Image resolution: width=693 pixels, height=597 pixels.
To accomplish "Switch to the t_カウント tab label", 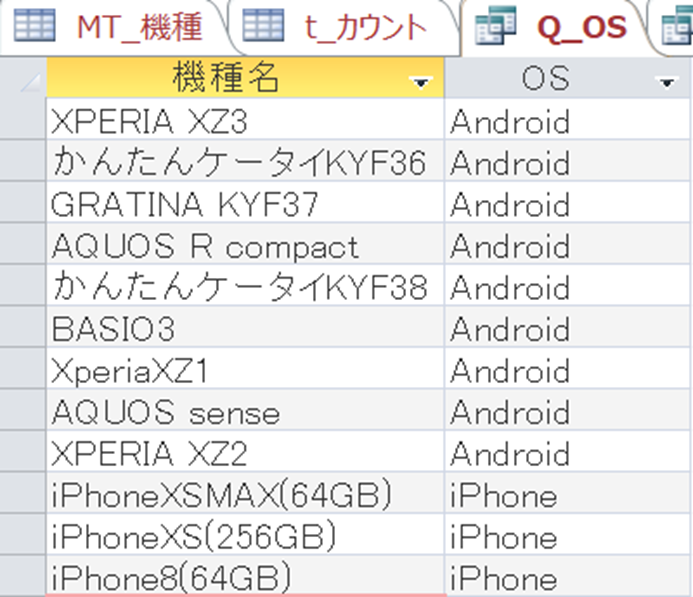I will (364, 28).
